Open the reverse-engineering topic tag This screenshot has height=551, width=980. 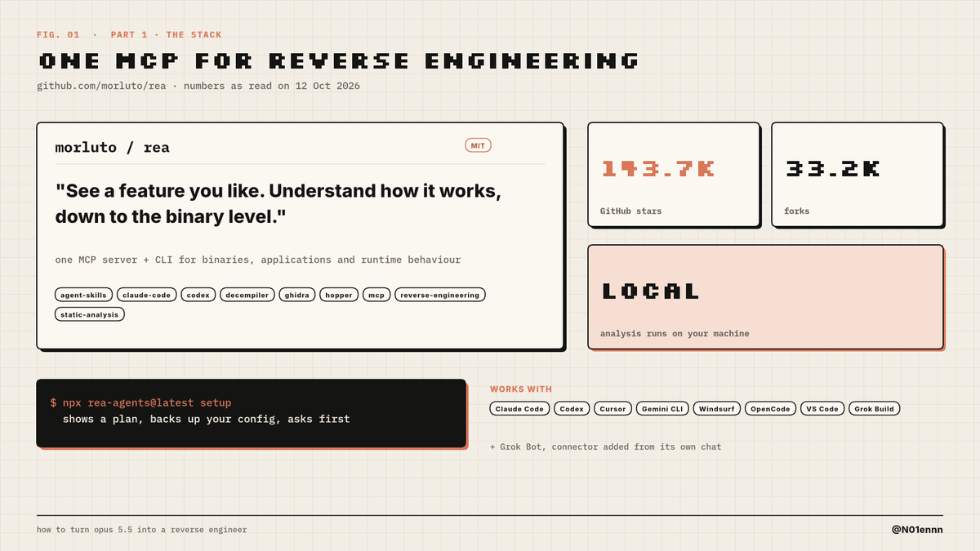440,295
